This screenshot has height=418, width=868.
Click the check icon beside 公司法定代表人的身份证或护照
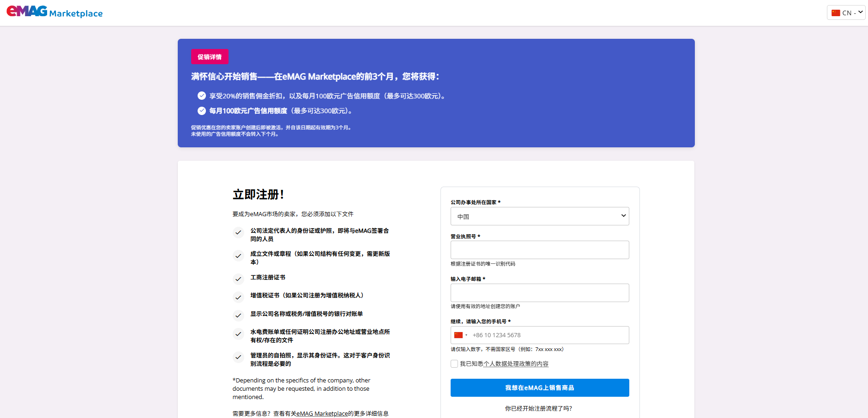(x=238, y=232)
